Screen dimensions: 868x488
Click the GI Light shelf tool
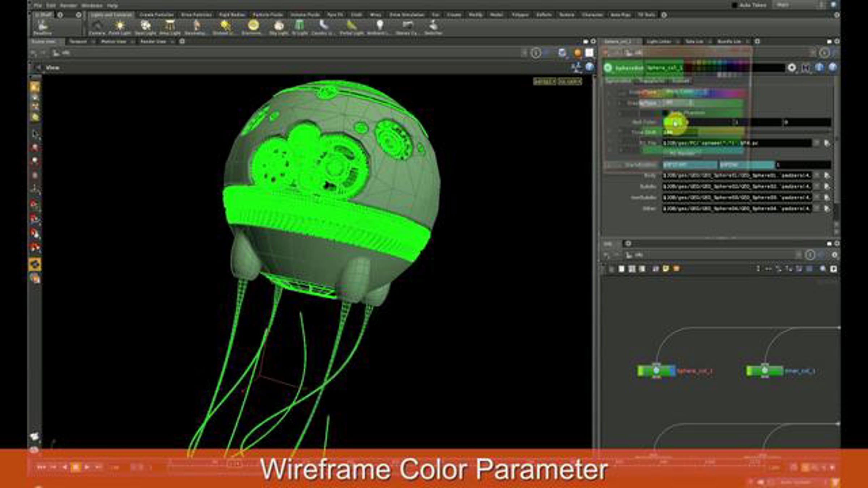(x=299, y=27)
